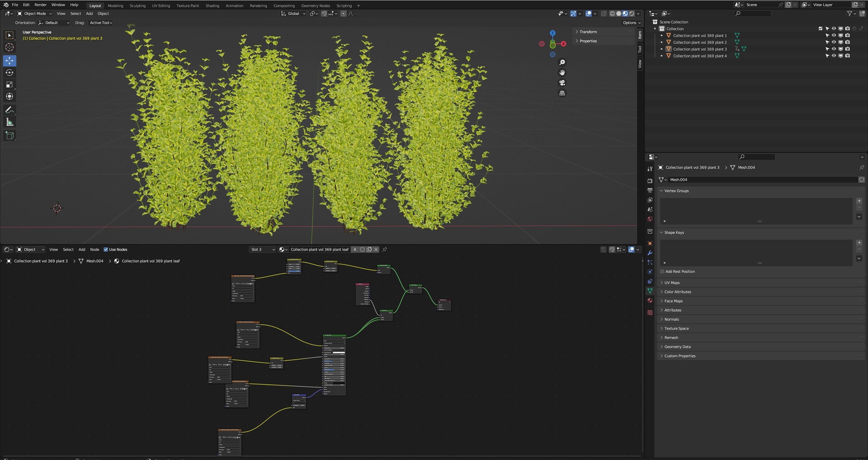Open the Render menu
This screenshot has width=868, height=460.
click(41, 5)
